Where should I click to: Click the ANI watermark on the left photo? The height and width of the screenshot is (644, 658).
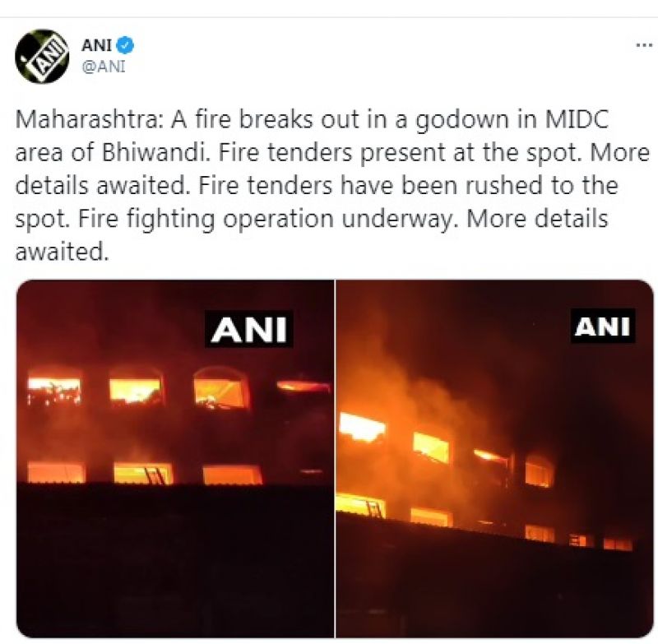(x=249, y=329)
